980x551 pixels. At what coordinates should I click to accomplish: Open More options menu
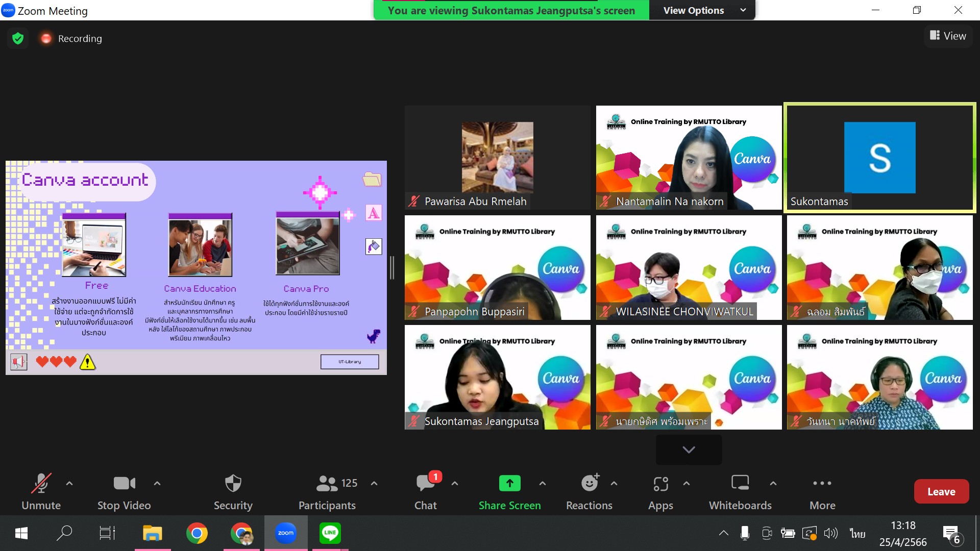tap(822, 492)
